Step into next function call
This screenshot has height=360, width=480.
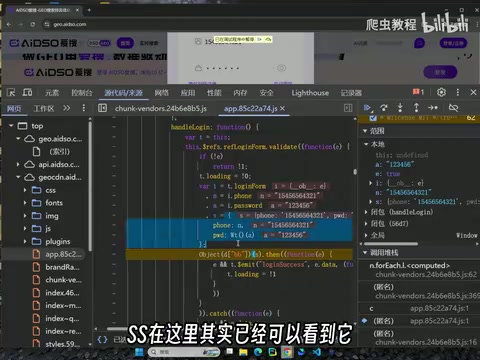(x=400, y=108)
